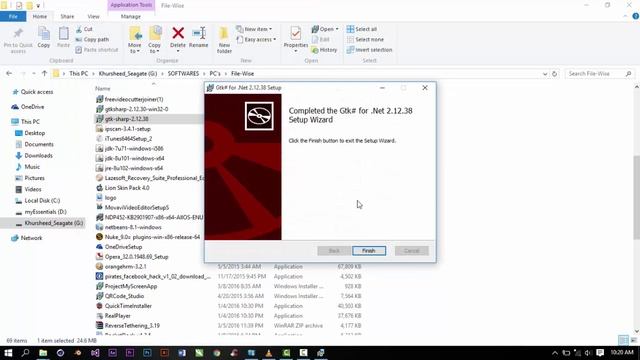Image resolution: width=640 pixels, height=360 pixels.
Task: Click the disabled Back button in the setup dialog
Action: click(334, 251)
